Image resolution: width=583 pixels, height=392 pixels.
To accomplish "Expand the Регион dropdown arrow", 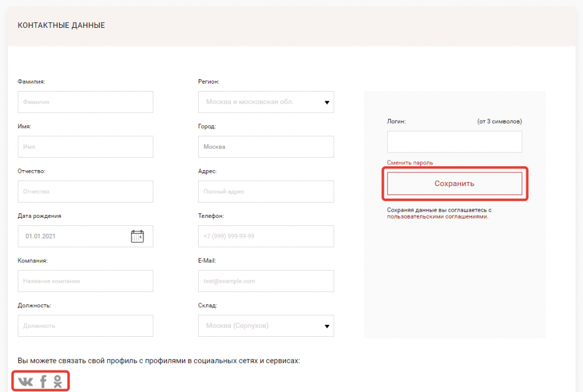I will pos(327,102).
